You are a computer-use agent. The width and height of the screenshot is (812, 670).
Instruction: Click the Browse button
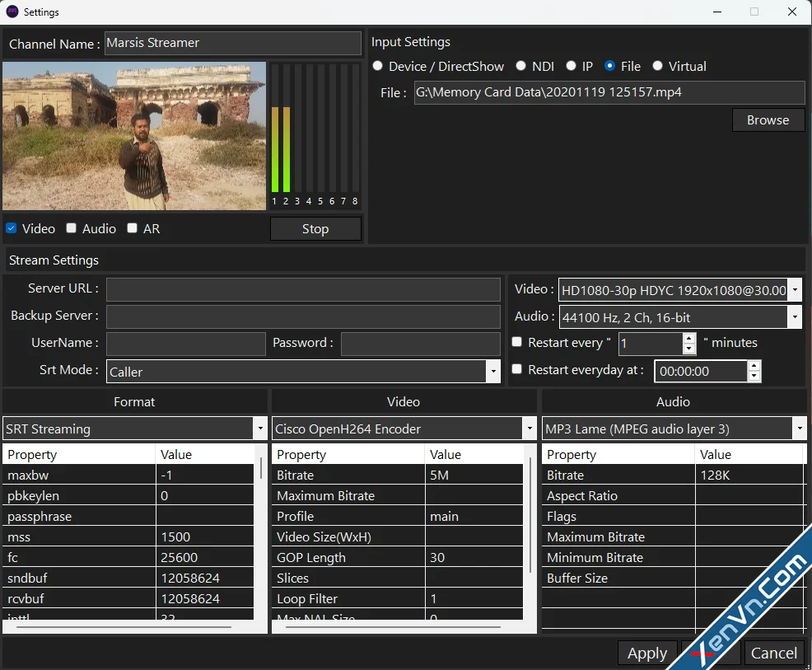[x=768, y=119]
